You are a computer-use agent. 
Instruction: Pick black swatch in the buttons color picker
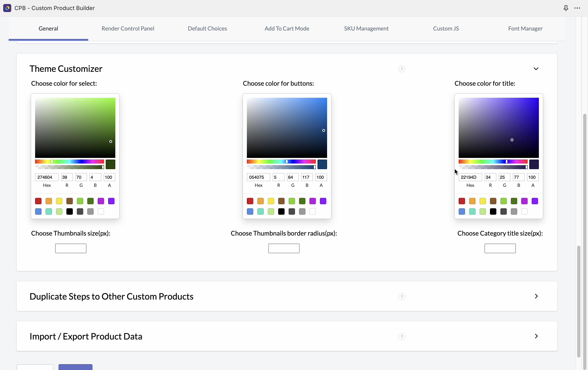(281, 211)
